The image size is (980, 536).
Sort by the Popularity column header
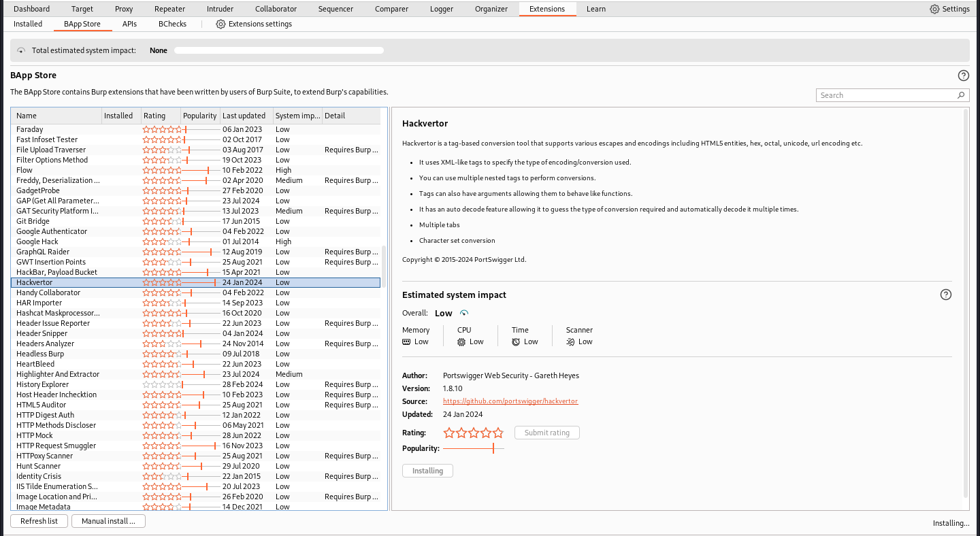[x=200, y=116]
